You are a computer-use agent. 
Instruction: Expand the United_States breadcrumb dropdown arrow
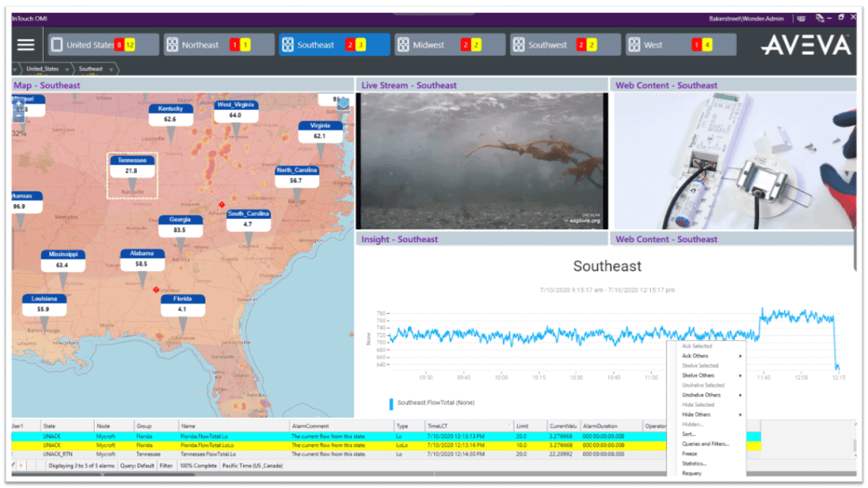67,69
